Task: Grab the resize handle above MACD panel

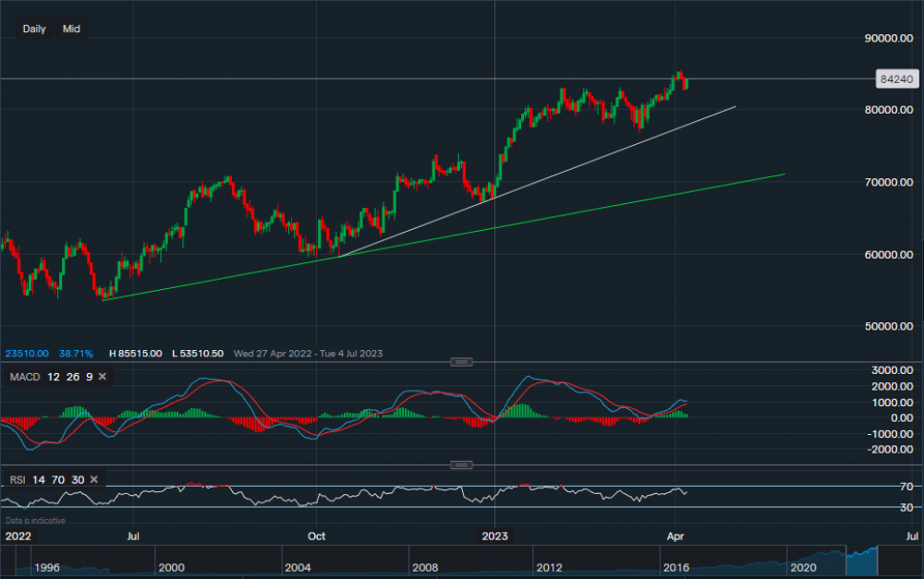Action: click(x=461, y=361)
